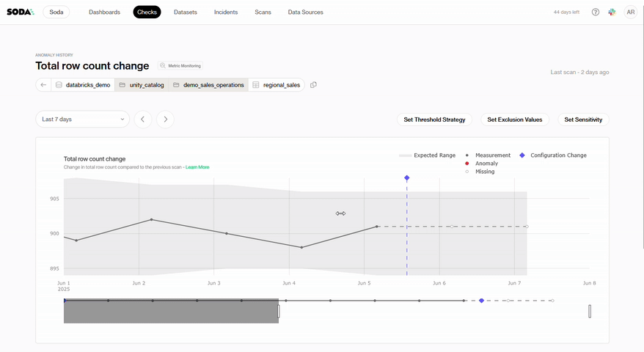Toggle Configuration Change legend entry
644x352 pixels.
[x=553, y=155]
